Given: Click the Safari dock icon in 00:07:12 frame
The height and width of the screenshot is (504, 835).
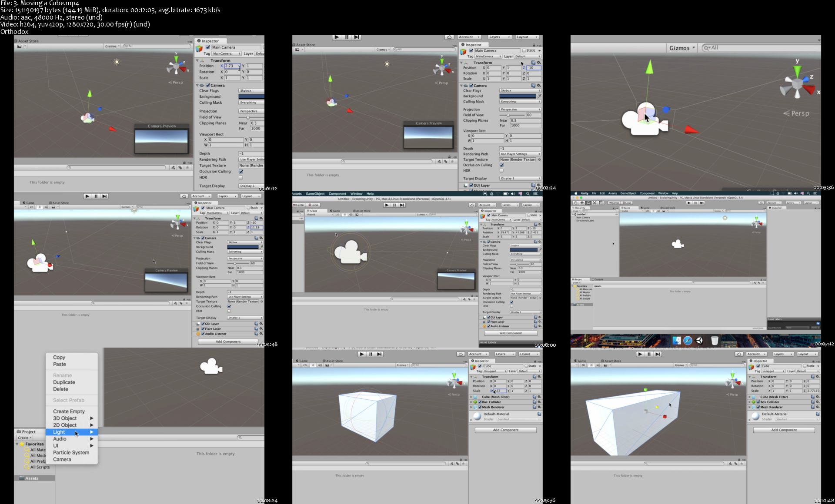Looking at the screenshot, I should pyautogui.click(x=688, y=341).
